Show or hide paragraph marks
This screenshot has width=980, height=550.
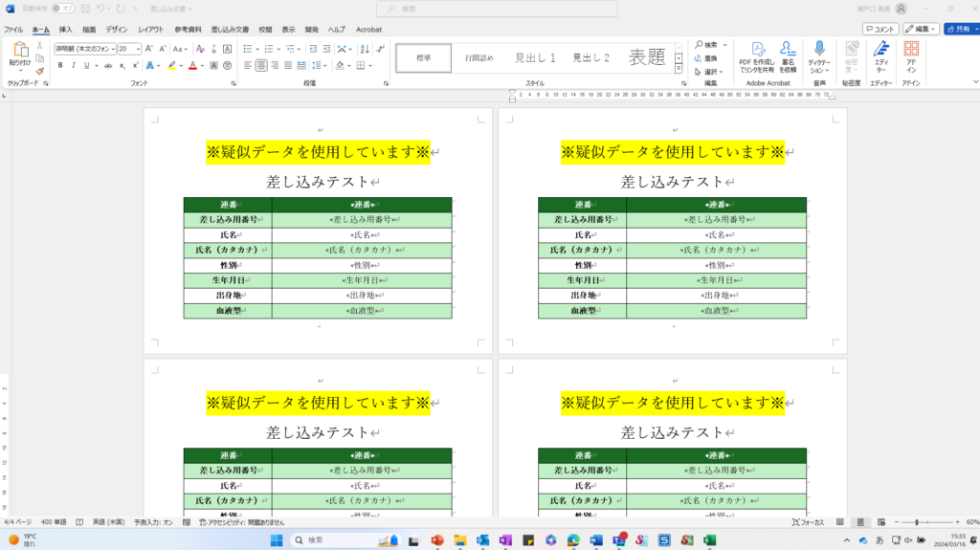pos(381,49)
